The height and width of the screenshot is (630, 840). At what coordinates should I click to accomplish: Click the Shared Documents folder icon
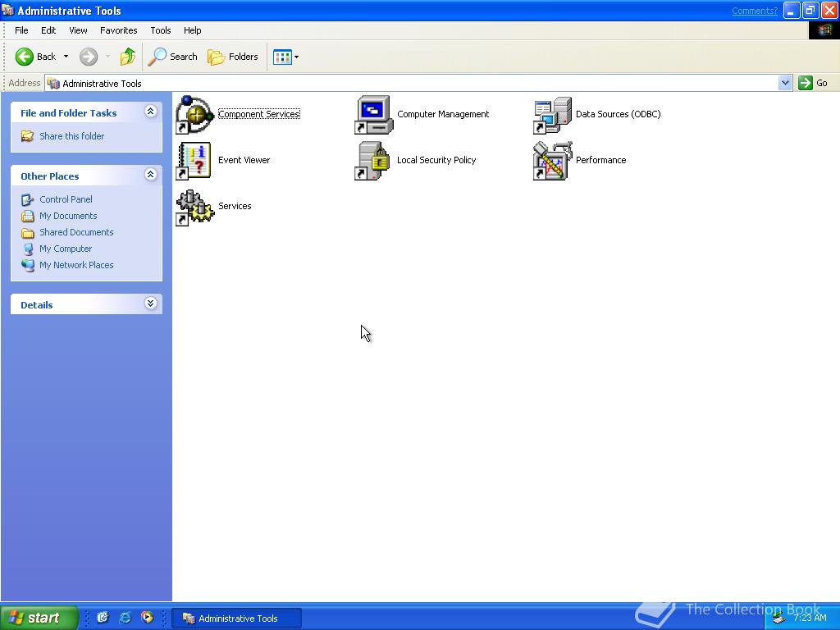tap(27, 232)
